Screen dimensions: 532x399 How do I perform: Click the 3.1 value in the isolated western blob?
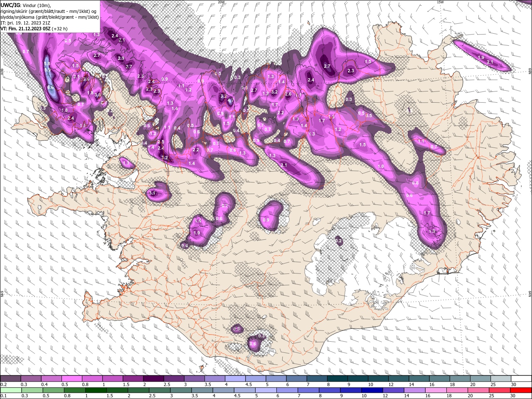tap(152, 193)
